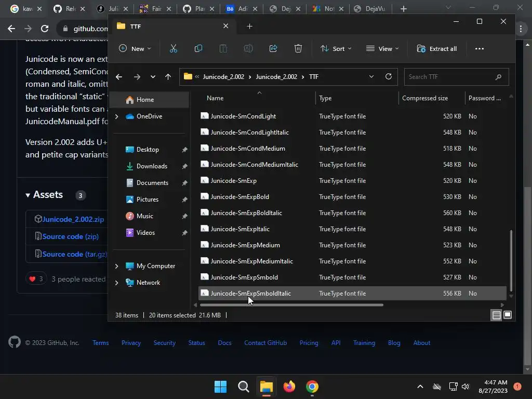Open Chrome's three-dot menu
Screen dimensions: 532x399
click(x=521, y=29)
